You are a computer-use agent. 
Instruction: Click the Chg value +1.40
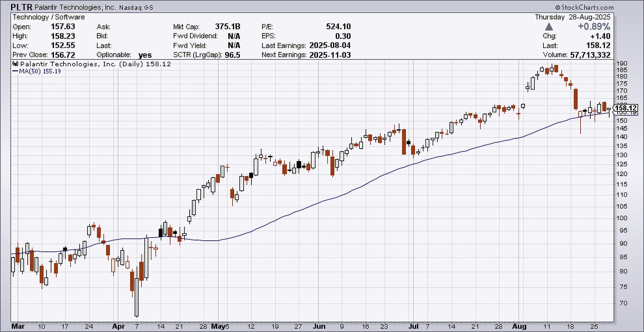(x=600, y=36)
